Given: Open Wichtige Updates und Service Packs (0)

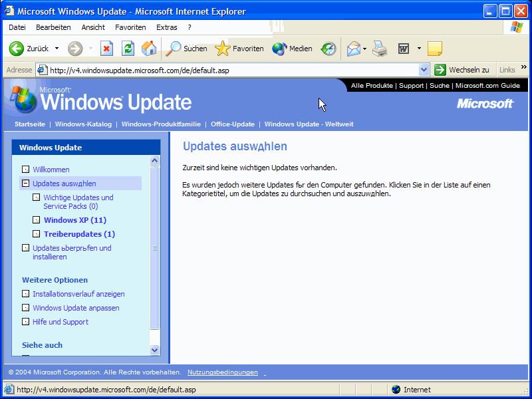Looking at the screenshot, I should pyautogui.click(x=78, y=202).
